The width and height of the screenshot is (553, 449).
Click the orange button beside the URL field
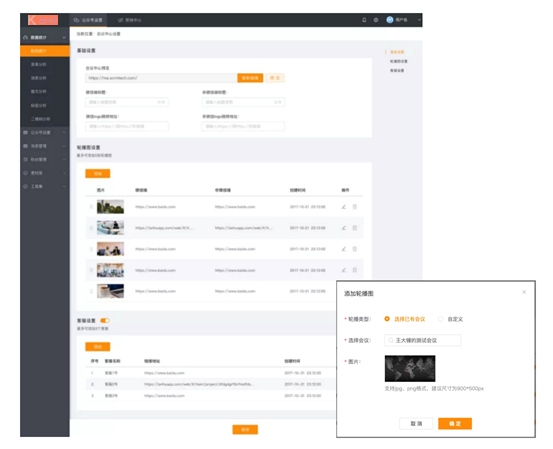pos(250,78)
